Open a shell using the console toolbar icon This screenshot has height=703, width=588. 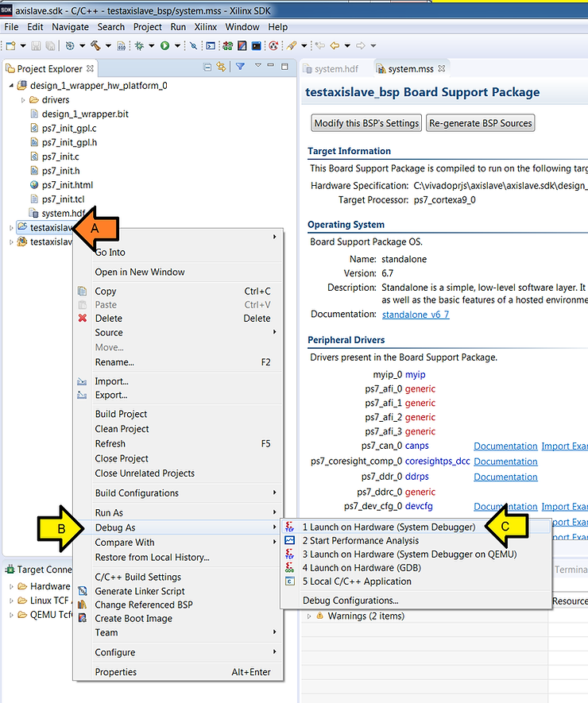[211, 45]
